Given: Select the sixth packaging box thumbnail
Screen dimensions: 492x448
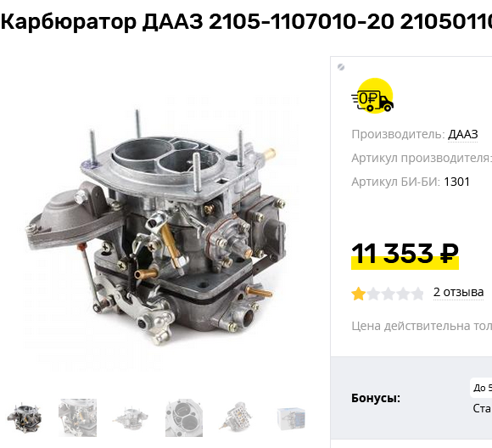Looking at the screenshot, I should click(x=291, y=417).
